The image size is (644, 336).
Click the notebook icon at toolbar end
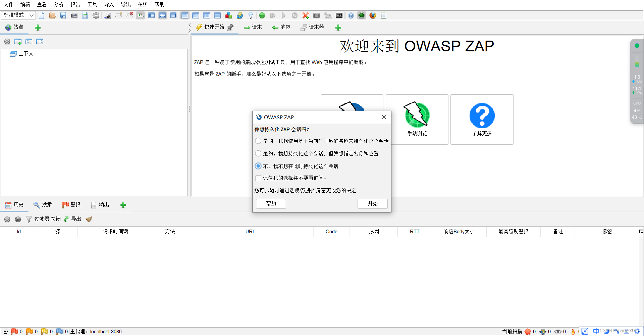click(x=383, y=15)
